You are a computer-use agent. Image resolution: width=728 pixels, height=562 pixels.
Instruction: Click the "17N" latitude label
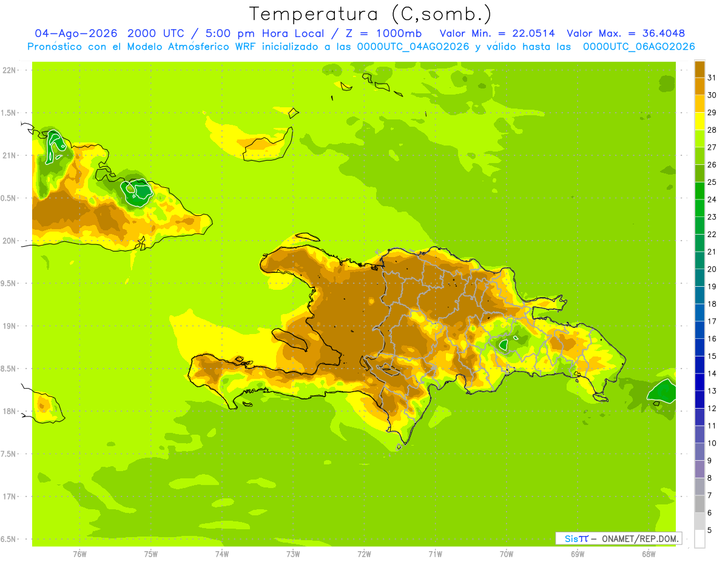(10, 497)
